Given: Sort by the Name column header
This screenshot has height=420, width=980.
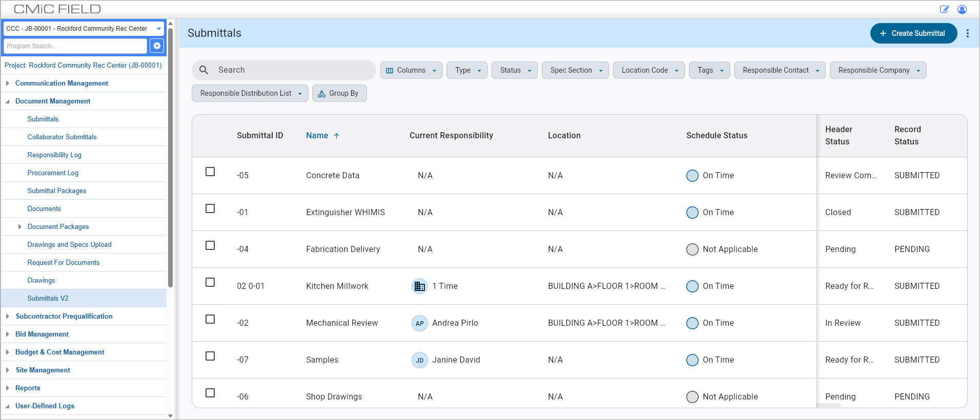Looking at the screenshot, I should pyautogui.click(x=317, y=136).
